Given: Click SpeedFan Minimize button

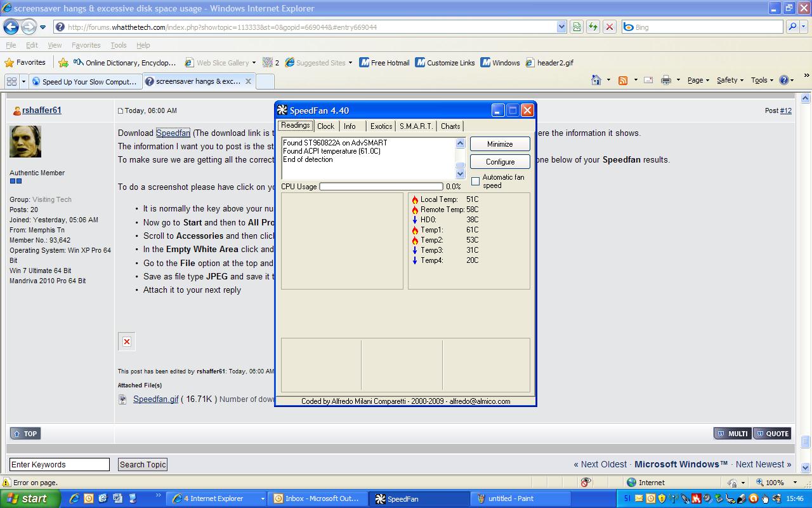Looking at the screenshot, I should pos(500,144).
